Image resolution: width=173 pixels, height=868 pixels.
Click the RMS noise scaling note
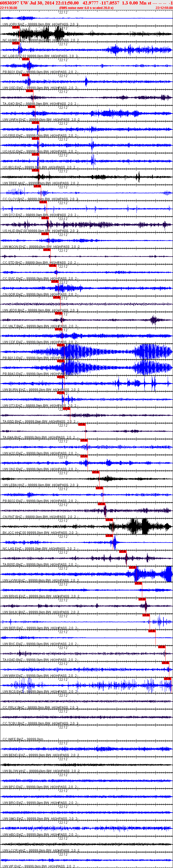(86, 8)
